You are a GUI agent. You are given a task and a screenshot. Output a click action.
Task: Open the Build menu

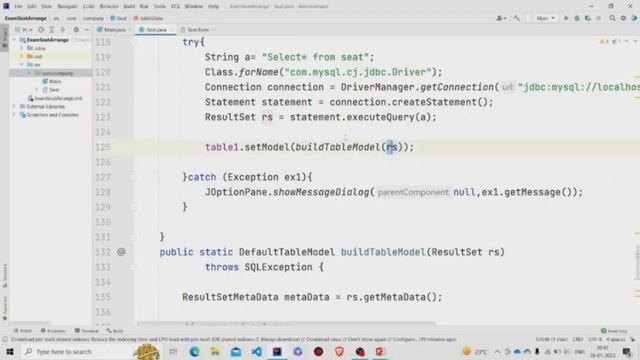click(x=129, y=7)
